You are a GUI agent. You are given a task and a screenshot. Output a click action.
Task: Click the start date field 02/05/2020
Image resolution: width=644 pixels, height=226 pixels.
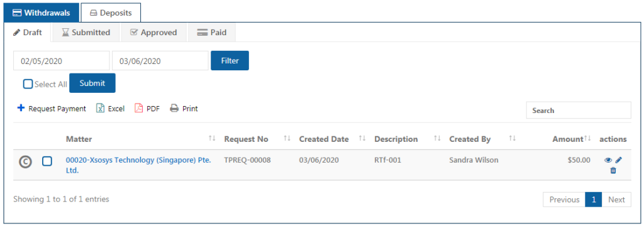click(x=62, y=61)
